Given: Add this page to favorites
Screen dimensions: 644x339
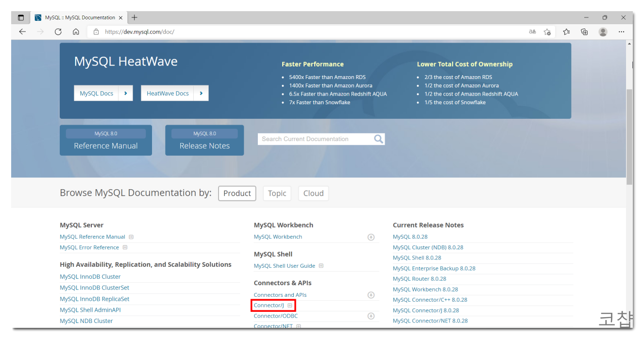Looking at the screenshot, I should pyautogui.click(x=547, y=32).
